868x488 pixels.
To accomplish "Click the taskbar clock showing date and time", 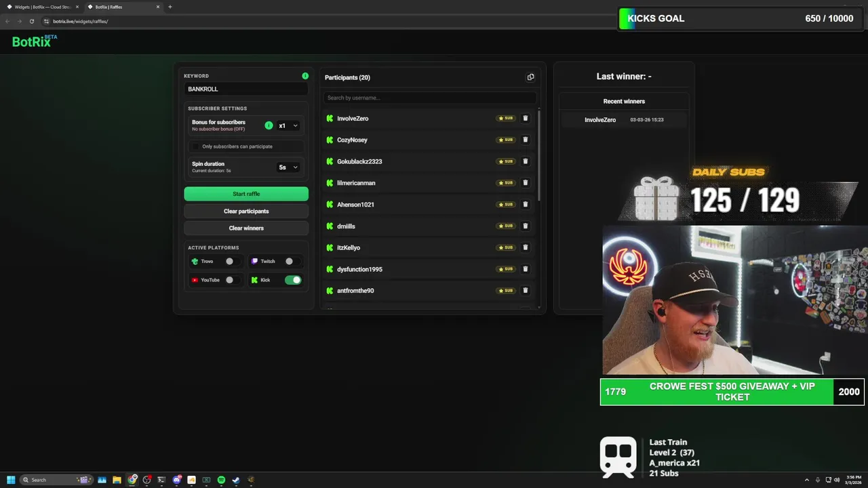I will (x=854, y=480).
